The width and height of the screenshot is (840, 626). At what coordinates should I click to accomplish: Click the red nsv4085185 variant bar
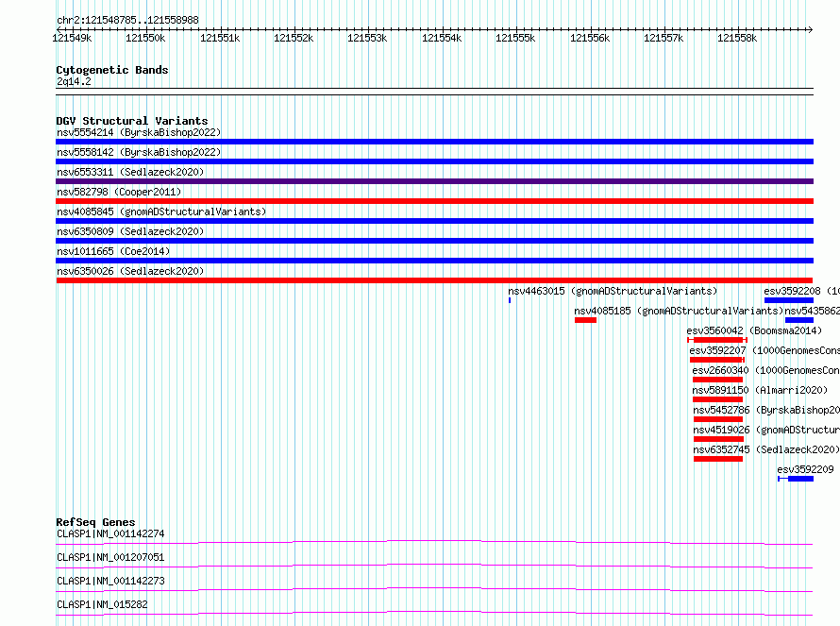click(585, 320)
